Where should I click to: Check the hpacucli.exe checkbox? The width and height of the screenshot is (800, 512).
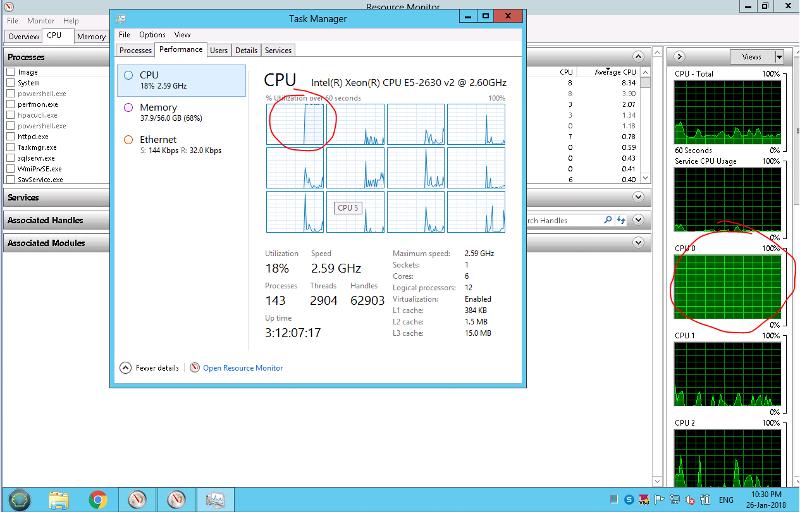point(10,115)
